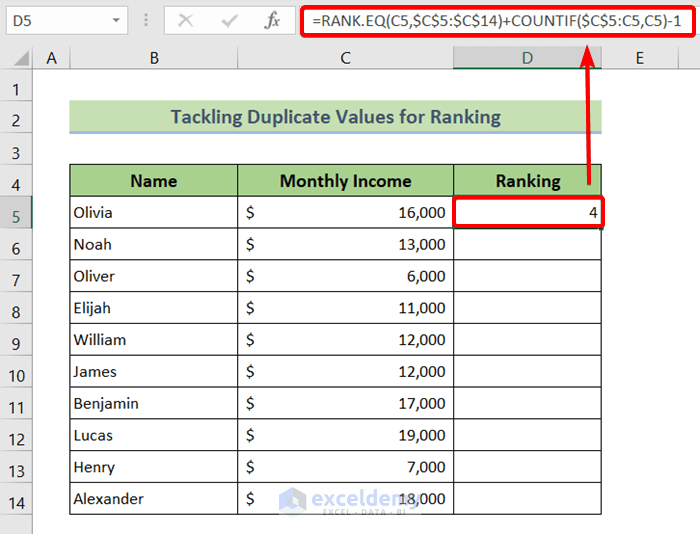The width and height of the screenshot is (700, 534).
Task: Select the cell containing 'Elijah'
Action: tap(154, 308)
